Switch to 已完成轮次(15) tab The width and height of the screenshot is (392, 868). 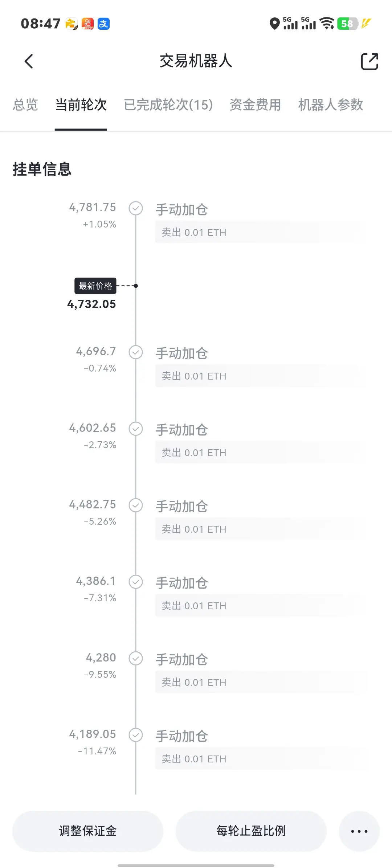[168, 105]
